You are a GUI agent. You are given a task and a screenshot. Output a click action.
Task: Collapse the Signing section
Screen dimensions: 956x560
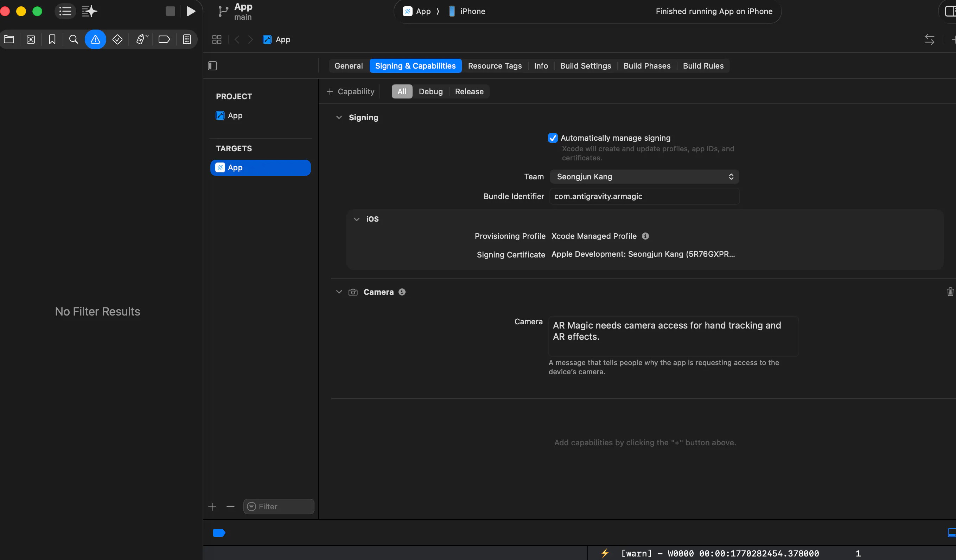pos(339,117)
